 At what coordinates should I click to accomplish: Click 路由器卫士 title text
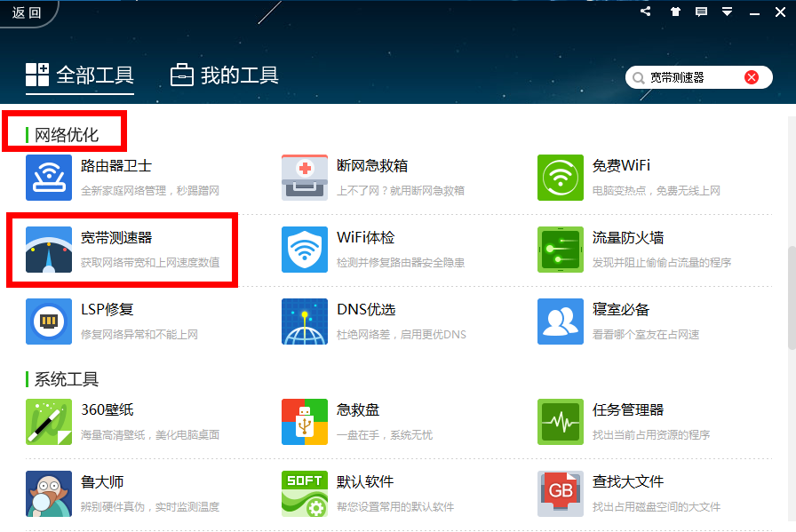(116, 166)
